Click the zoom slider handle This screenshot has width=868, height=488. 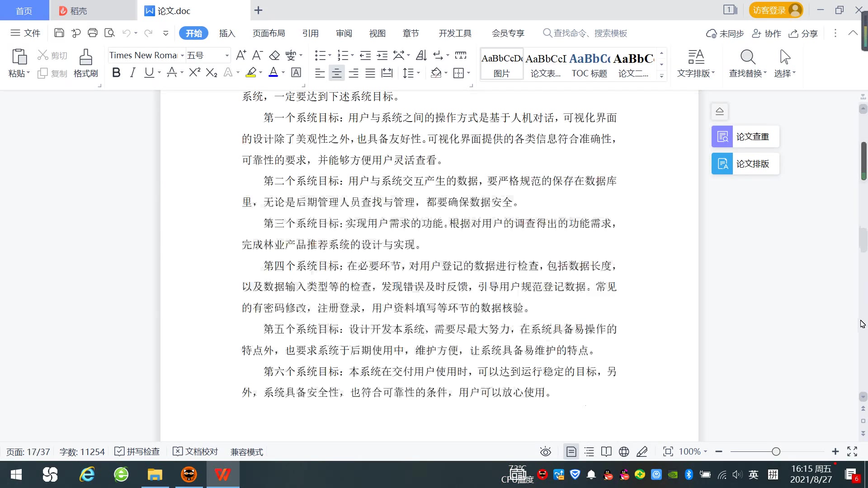[x=776, y=451]
